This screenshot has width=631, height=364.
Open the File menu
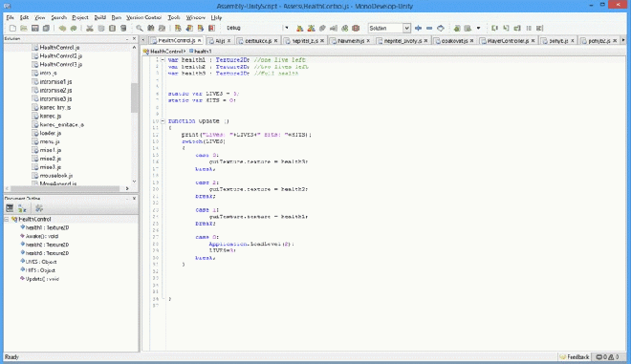11,18
